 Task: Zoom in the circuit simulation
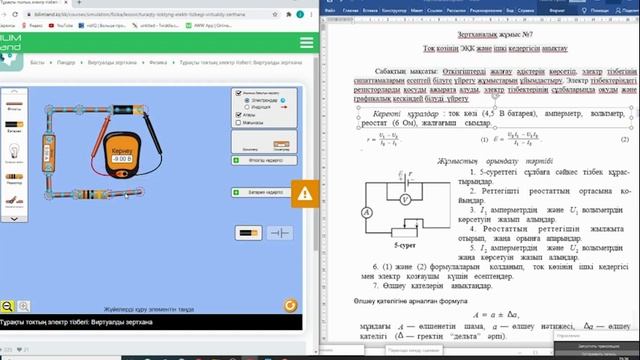point(24,306)
